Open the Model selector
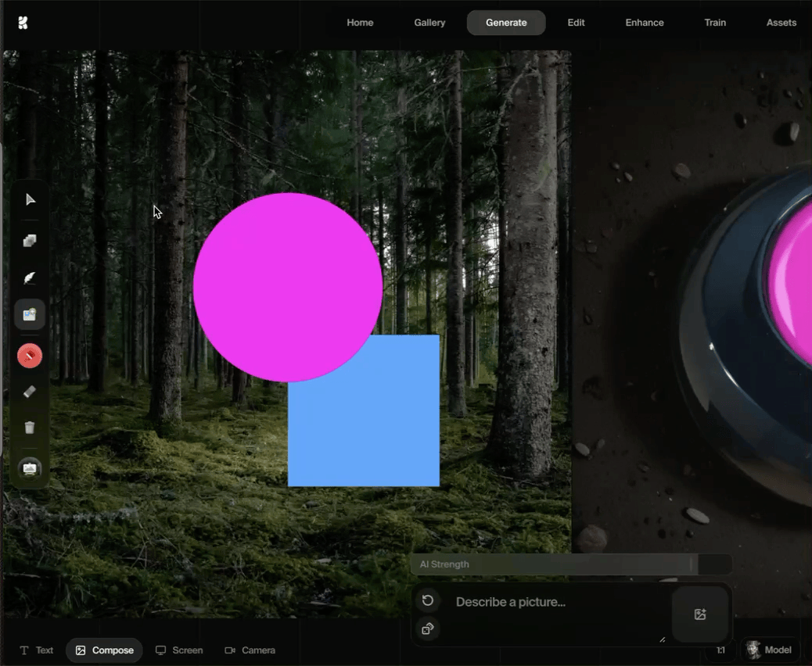The image size is (812, 666). [x=770, y=650]
